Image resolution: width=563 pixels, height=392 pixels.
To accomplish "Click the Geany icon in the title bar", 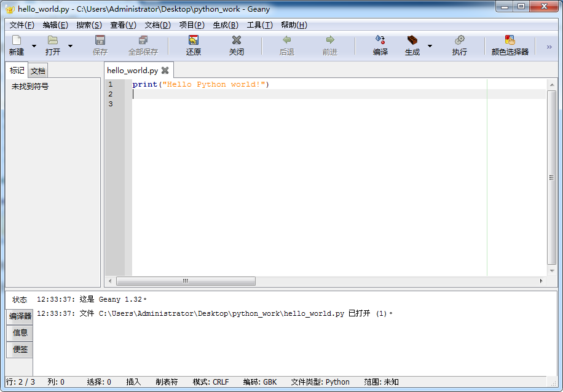I will click(x=10, y=9).
